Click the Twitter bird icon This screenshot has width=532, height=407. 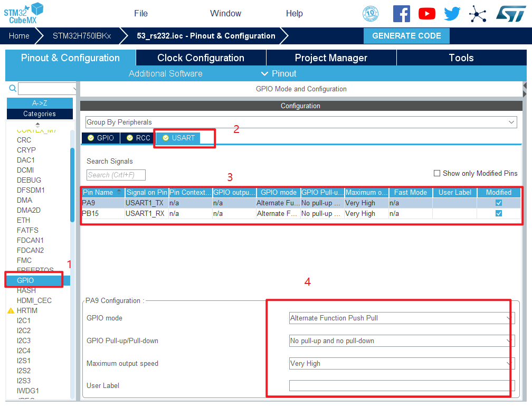(x=452, y=14)
